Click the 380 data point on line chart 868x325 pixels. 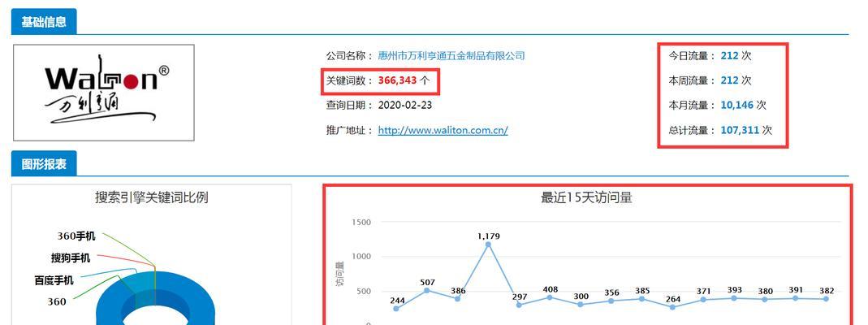pos(765,299)
